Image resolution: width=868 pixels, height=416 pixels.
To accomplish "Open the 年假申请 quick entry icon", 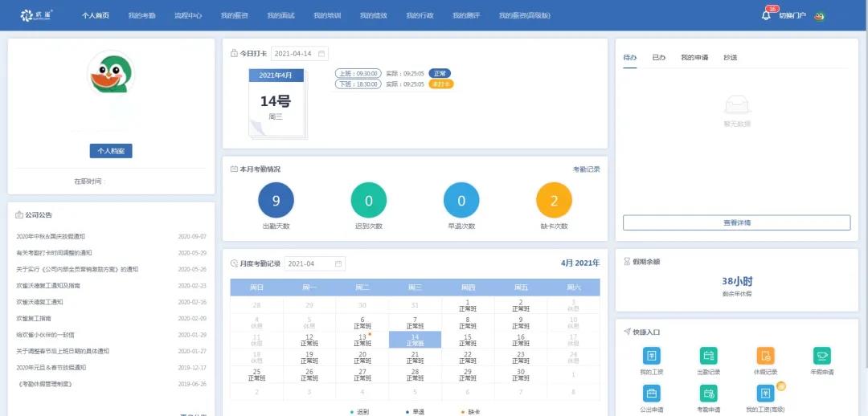I will (821, 356).
